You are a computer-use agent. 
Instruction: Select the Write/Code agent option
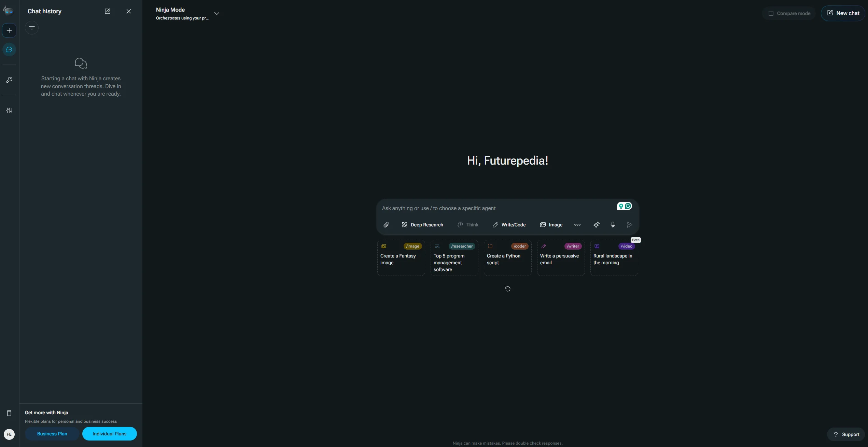click(x=509, y=225)
